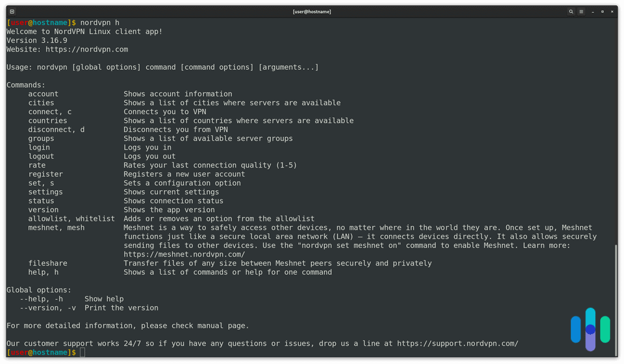Select the [user@hostname] tab label
This screenshot has width=624, height=364.
(312, 11)
